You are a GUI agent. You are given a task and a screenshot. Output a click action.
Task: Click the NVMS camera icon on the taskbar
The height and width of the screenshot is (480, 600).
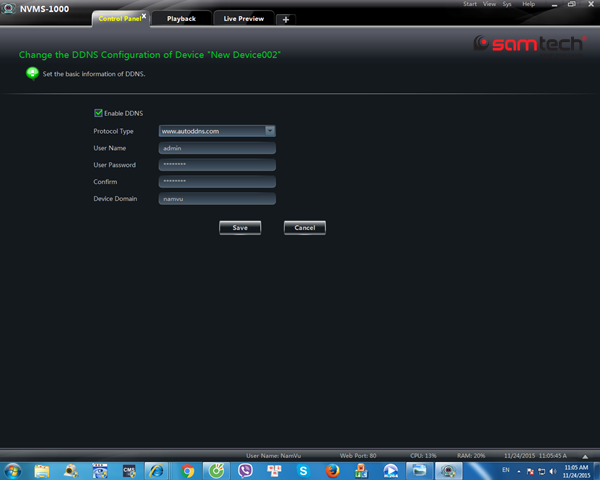448,471
